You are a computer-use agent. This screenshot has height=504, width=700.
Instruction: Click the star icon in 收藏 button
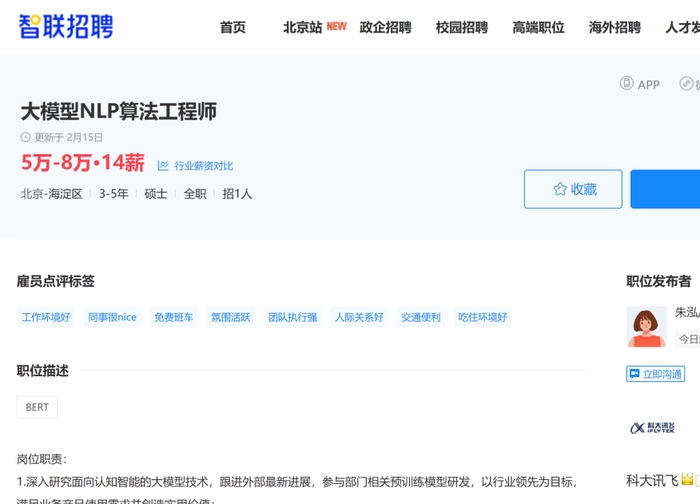(x=560, y=189)
